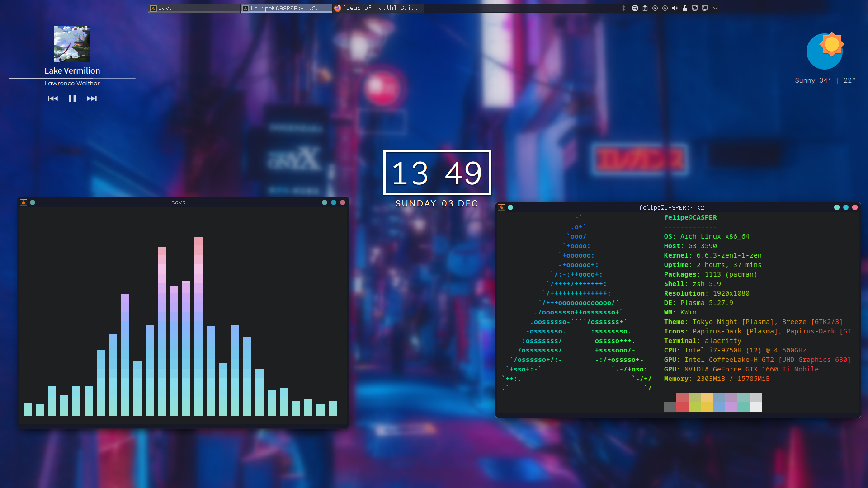Open removable USB device tray icon
The width and height of the screenshot is (868, 488).
coord(685,8)
